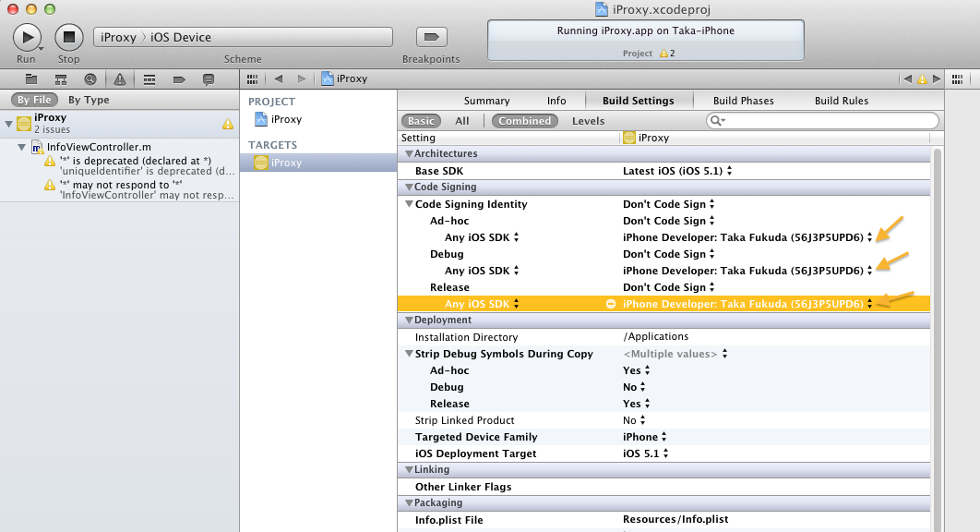Screen dimensions: 980x532
Task: Collapse the Code Signing section
Action: [409, 187]
